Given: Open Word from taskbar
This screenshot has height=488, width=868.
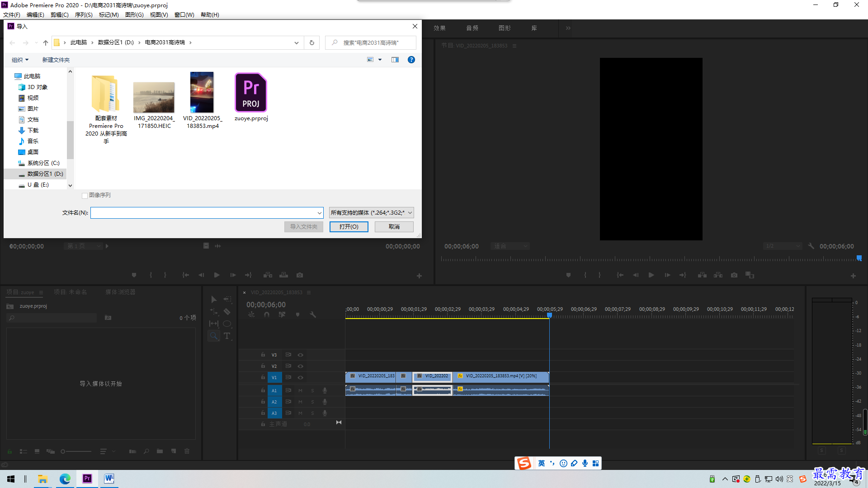Looking at the screenshot, I should pyautogui.click(x=109, y=479).
